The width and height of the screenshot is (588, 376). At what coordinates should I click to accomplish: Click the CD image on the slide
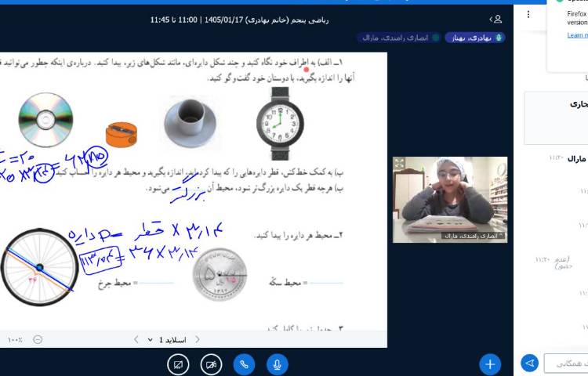(45, 120)
